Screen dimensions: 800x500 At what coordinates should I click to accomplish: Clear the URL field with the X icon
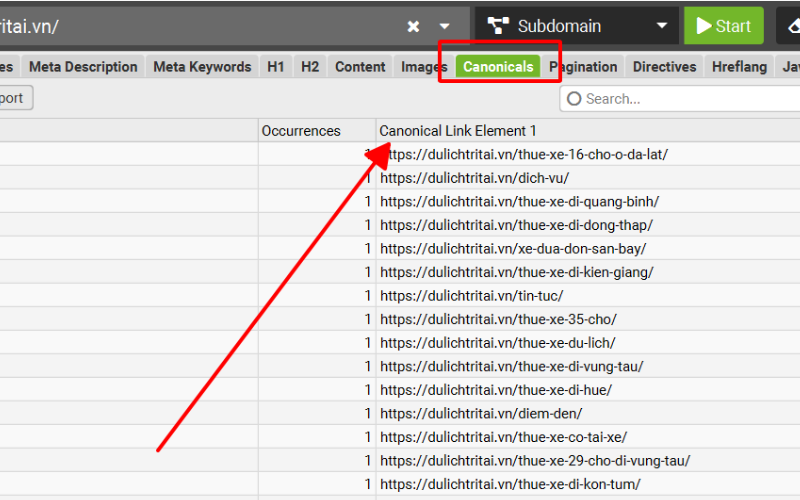413,26
